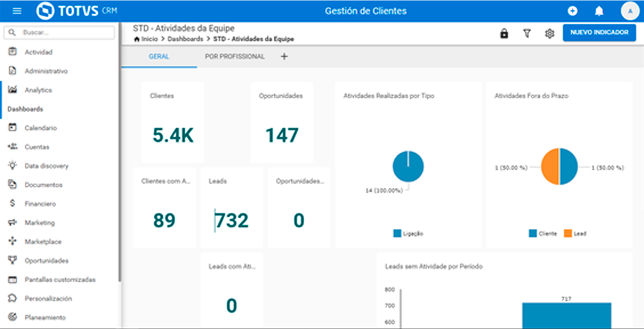Image resolution: width=644 pixels, height=329 pixels.
Task: Click the lock dashboard icon
Action: click(x=504, y=33)
